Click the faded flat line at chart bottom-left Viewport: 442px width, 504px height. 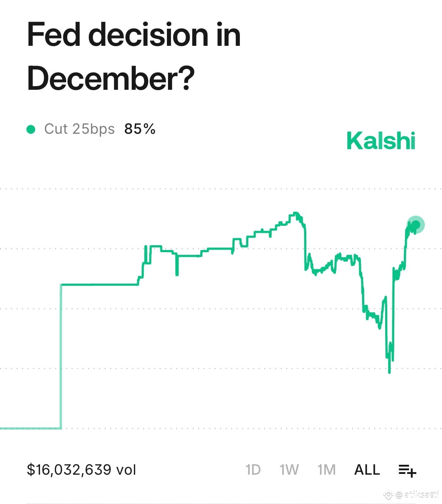pos(30,428)
